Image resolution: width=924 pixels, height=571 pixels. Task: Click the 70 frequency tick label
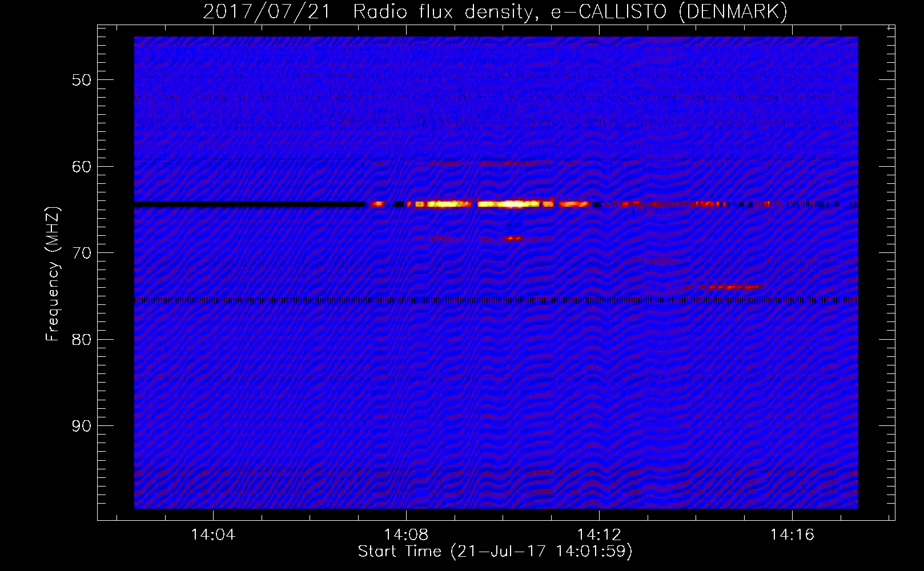pyautogui.click(x=82, y=253)
